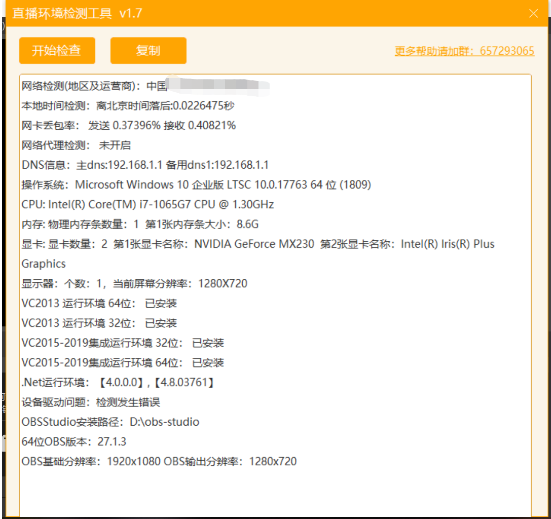
Task: Select the 显示器 1280X720 resolution line
Action: pos(135,283)
